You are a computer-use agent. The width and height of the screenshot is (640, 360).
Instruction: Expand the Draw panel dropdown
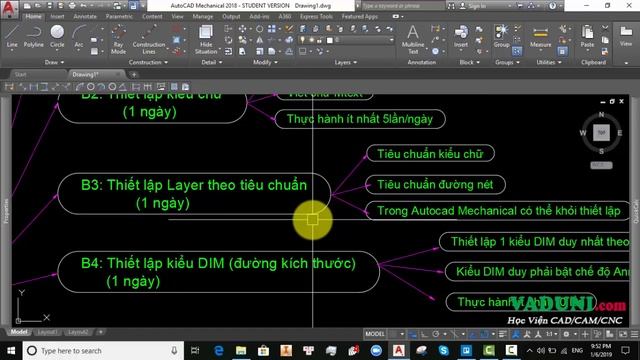[54, 62]
